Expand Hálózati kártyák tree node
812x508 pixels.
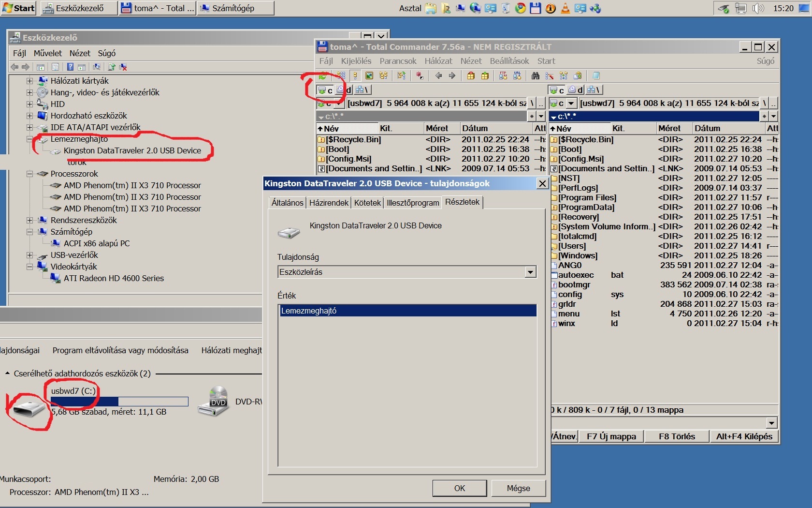29,81
